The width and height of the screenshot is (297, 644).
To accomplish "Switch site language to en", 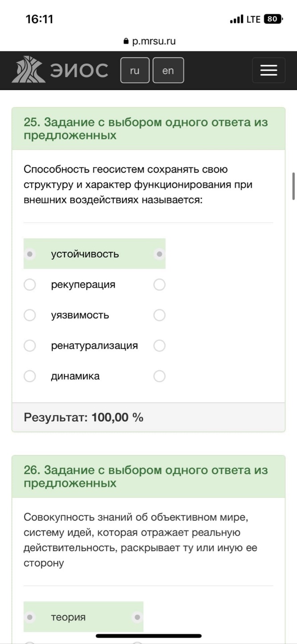I will pyautogui.click(x=168, y=70).
